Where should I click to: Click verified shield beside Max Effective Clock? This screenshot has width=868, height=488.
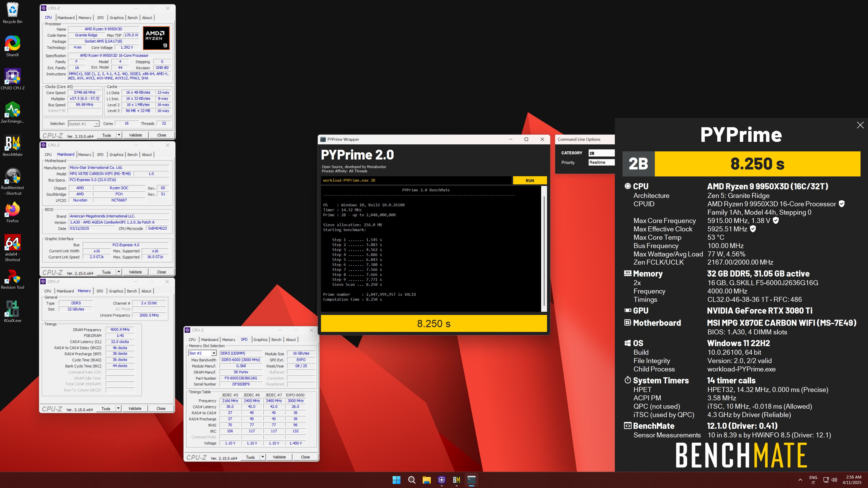[x=753, y=229]
